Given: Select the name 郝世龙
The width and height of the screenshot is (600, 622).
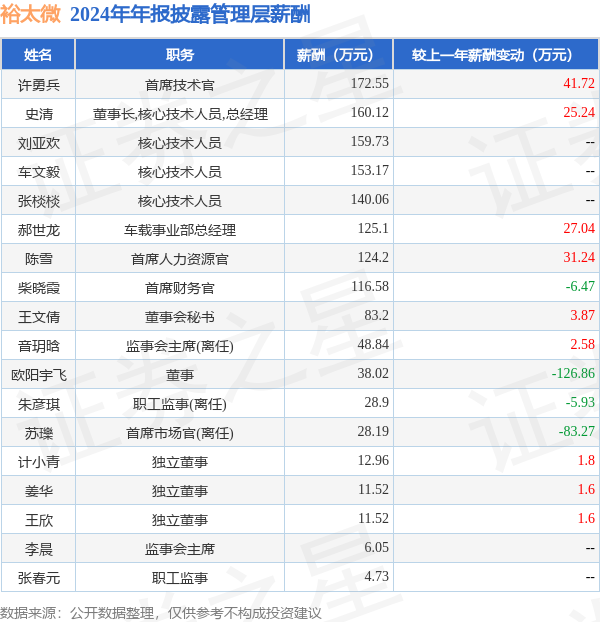Looking at the screenshot, I should coord(39,230).
